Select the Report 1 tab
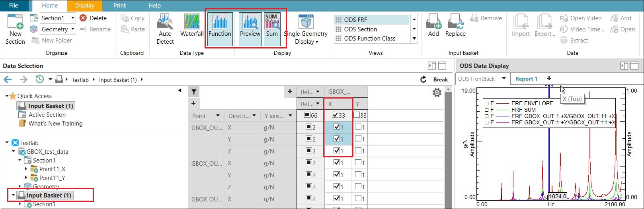The image size is (644, 209). pyautogui.click(x=526, y=79)
